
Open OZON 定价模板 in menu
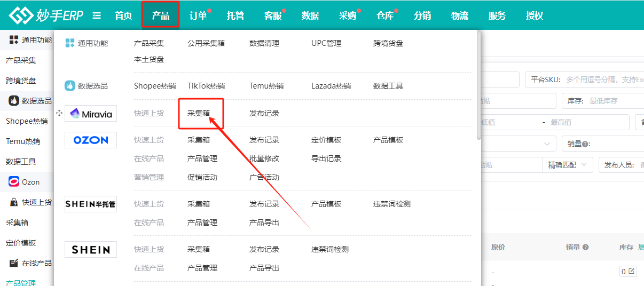coord(326,140)
